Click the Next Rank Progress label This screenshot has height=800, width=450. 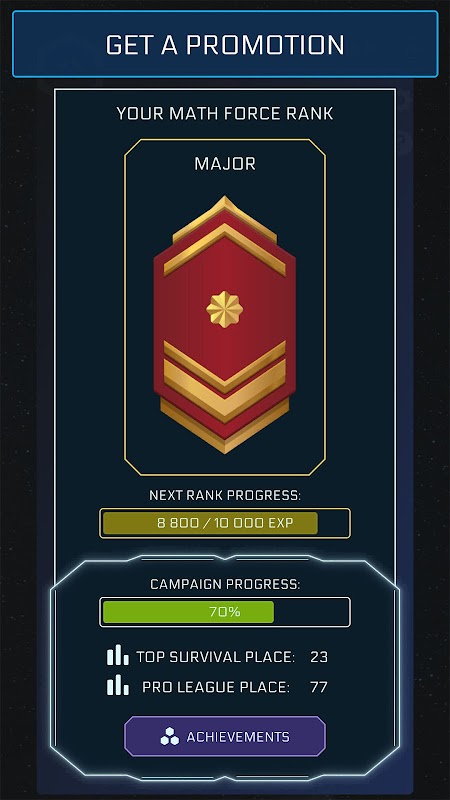225,495
